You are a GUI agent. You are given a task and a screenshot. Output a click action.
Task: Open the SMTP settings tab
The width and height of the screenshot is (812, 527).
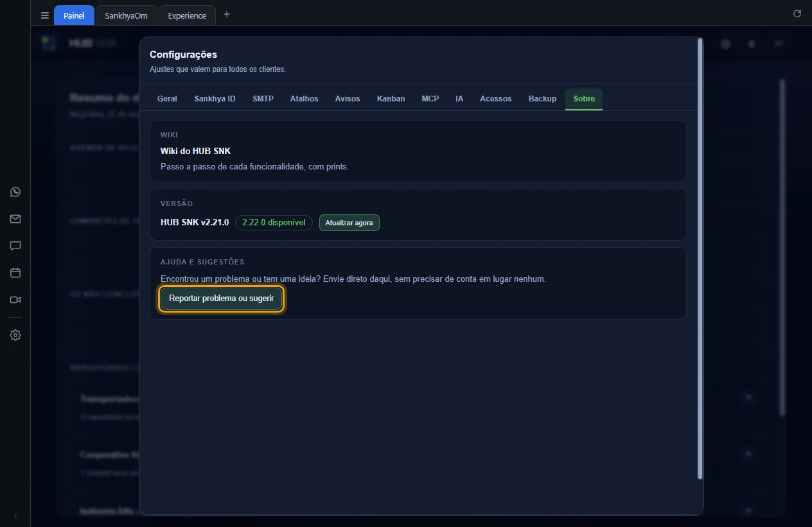coord(263,99)
